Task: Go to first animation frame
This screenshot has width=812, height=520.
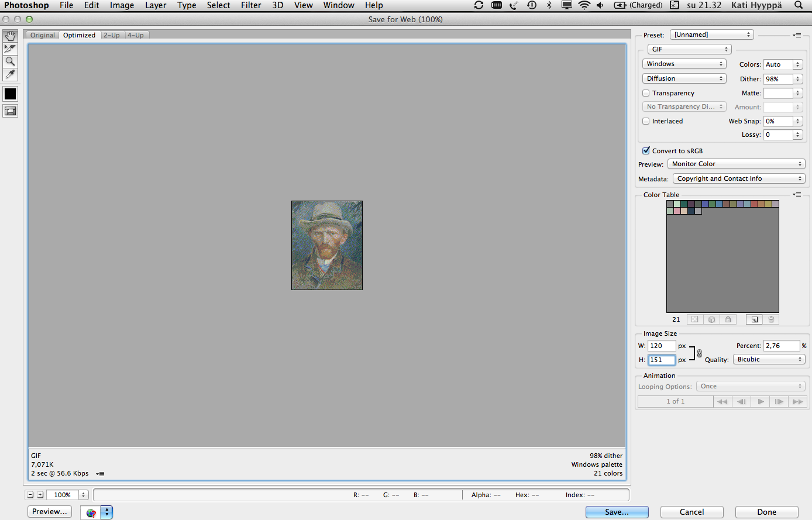Action: (x=722, y=401)
